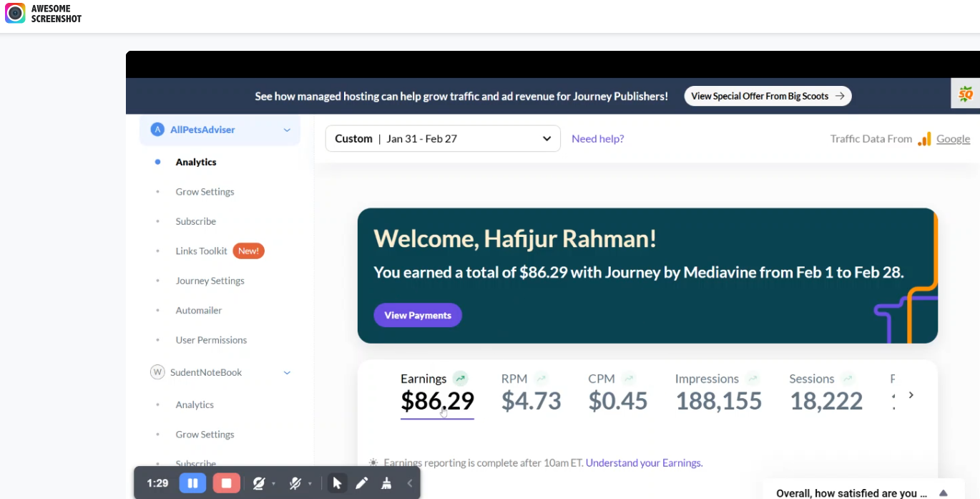
Task: Click the View Payments button
Action: [x=418, y=315]
